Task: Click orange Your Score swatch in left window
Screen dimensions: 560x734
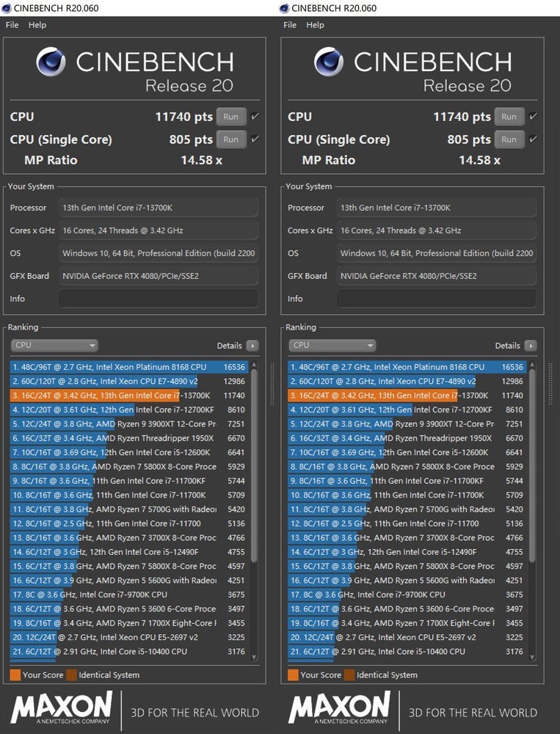Action: pyautogui.click(x=15, y=675)
